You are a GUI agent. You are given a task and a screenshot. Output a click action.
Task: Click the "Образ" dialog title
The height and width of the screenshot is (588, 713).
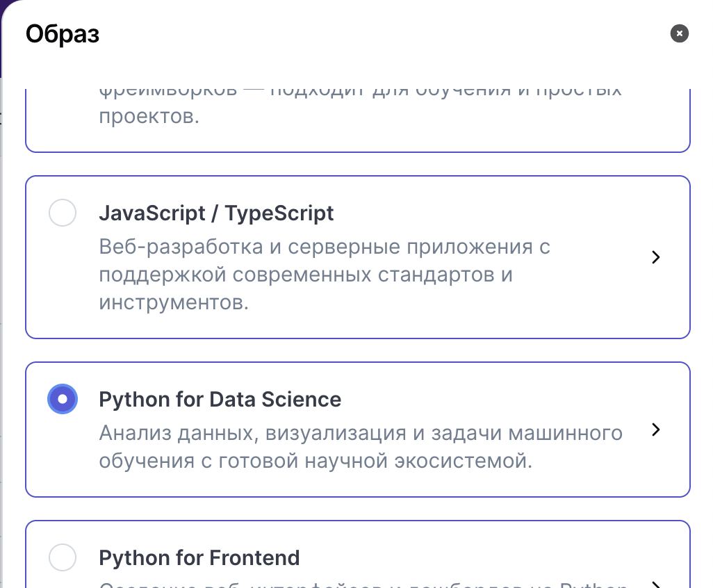(x=63, y=33)
